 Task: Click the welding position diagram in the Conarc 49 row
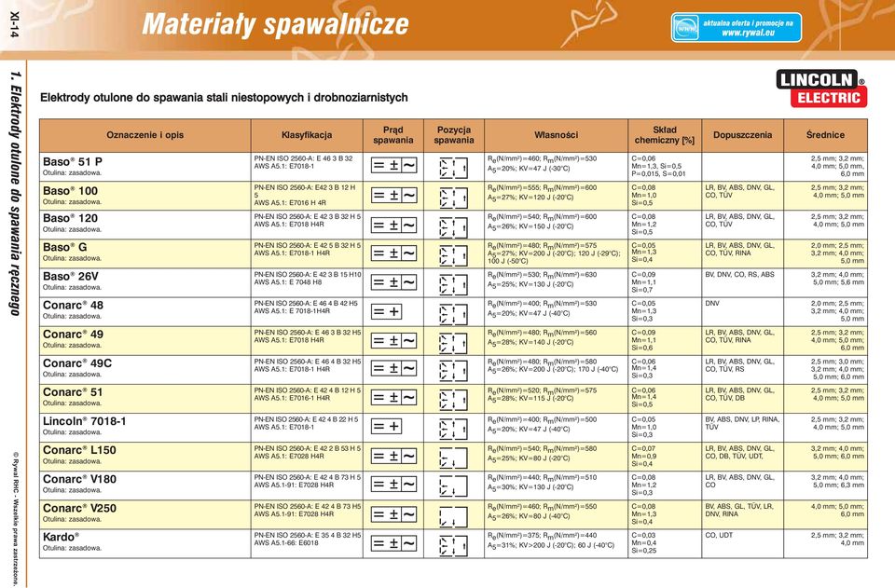coord(454,342)
